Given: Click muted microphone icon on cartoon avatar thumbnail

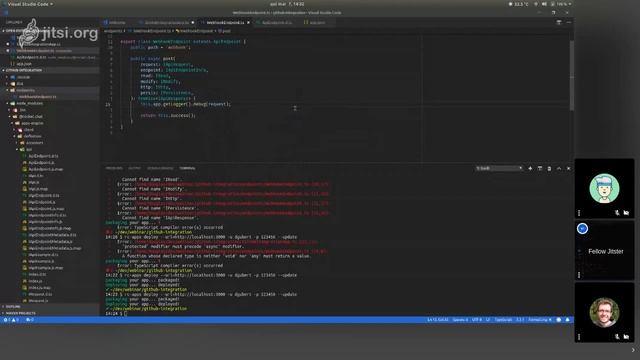Looking at the screenshot, I should point(617,213).
